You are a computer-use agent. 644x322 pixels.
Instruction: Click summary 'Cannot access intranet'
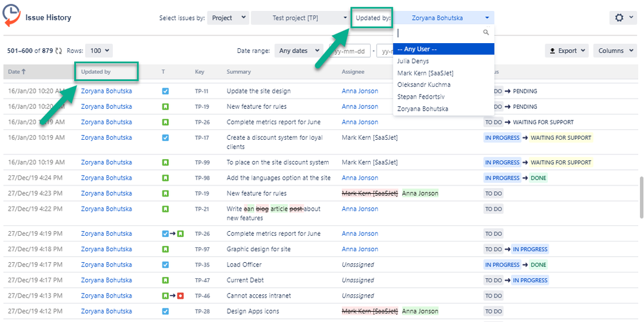coord(259,296)
